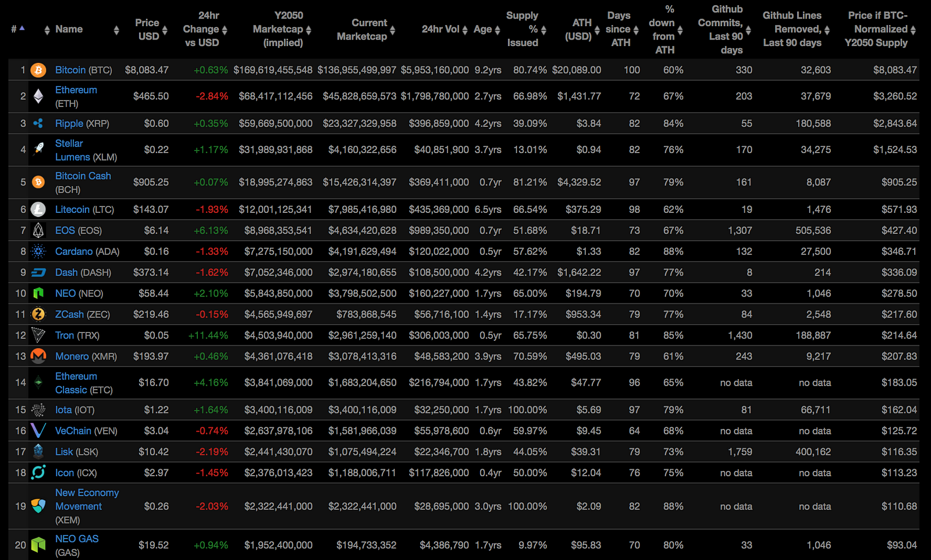
Task: Sort by Github Lines Removed header
Action: coord(796,29)
